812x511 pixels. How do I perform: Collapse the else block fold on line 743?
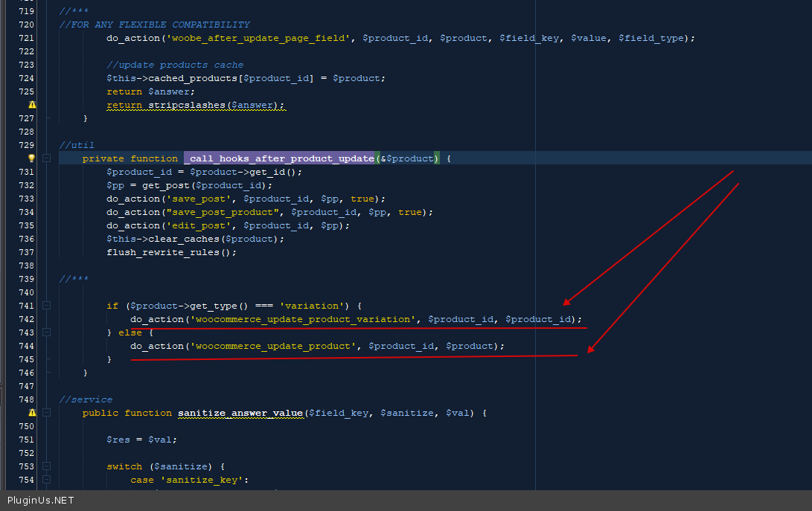[46, 332]
